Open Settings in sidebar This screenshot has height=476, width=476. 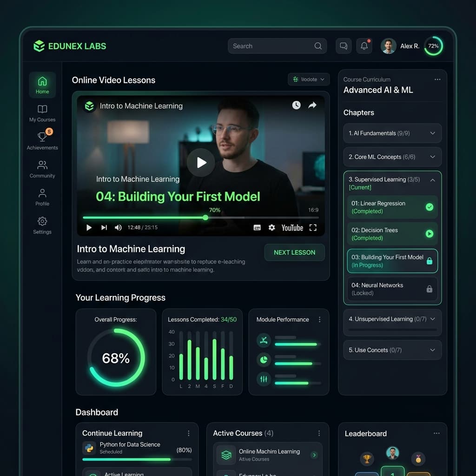coord(42,225)
